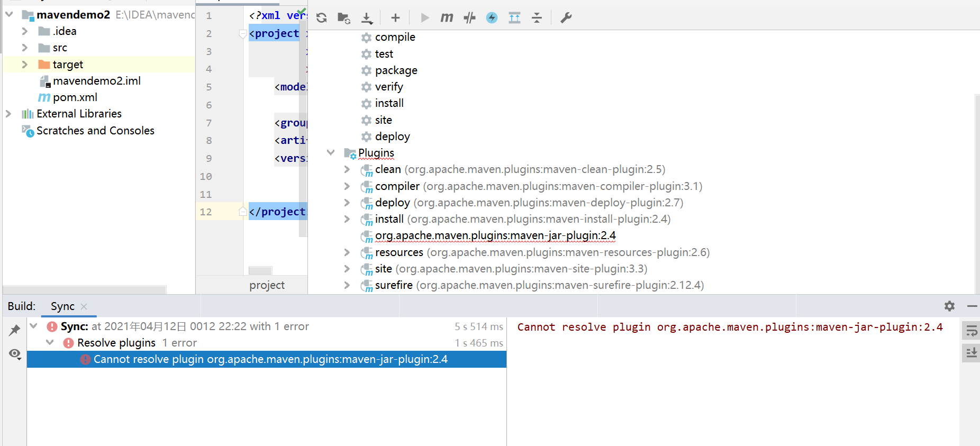Add Maven project with plus icon
This screenshot has width=980, height=446.
click(x=395, y=18)
